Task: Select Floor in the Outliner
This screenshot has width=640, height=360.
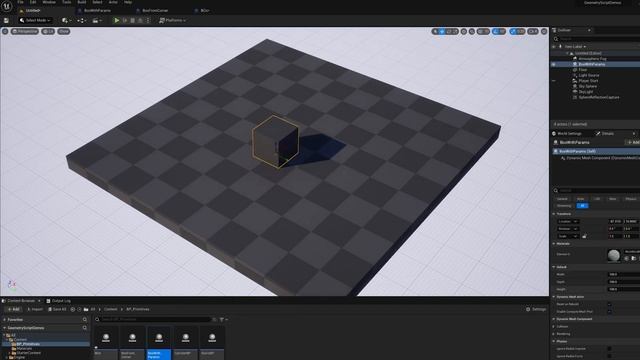Action: coord(582,70)
